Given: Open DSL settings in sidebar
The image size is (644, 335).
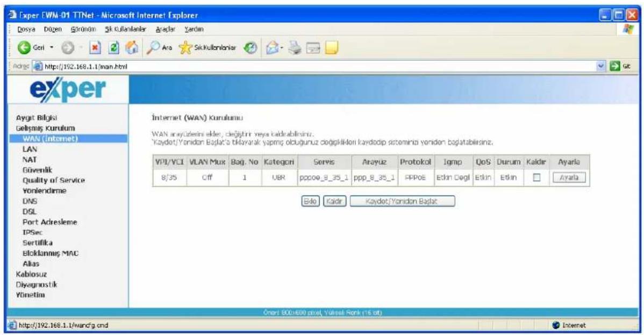Looking at the screenshot, I should (29, 212).
